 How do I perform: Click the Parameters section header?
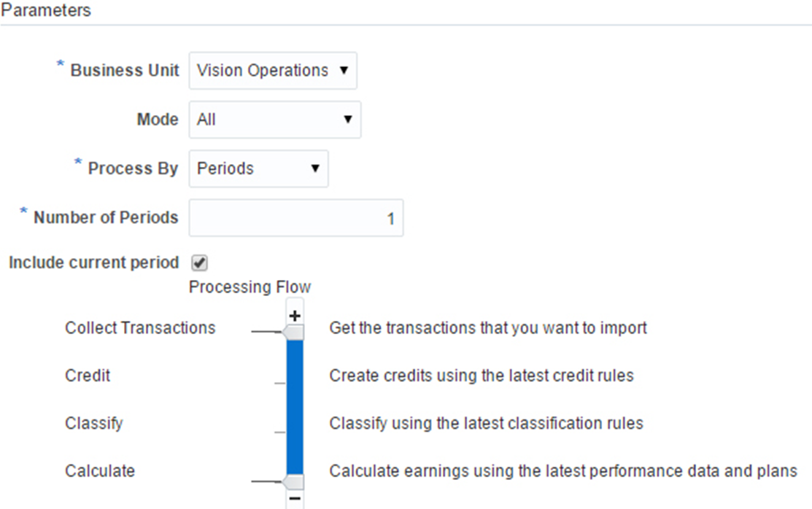coord(46,11)
